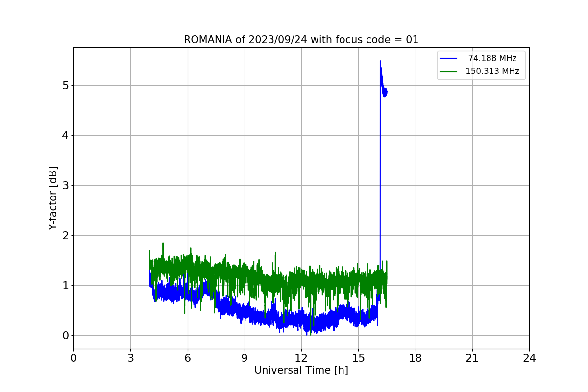The height and width of the screenshot is (392, 588).
Task: Click the blue spike peak near 5.5 dB
Action: click(380, 61)
